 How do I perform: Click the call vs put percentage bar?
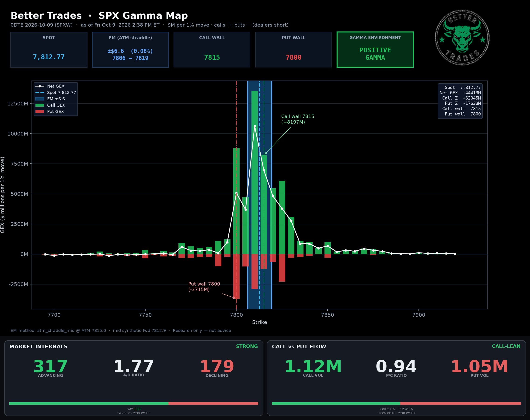[x=396, y=403]
